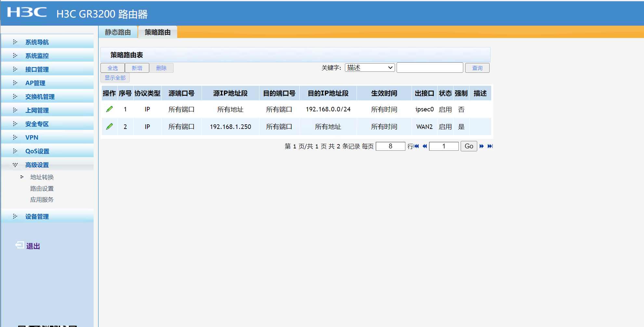
Task: Click the 高级设置 menu label
Action: (x=37, y=165)
